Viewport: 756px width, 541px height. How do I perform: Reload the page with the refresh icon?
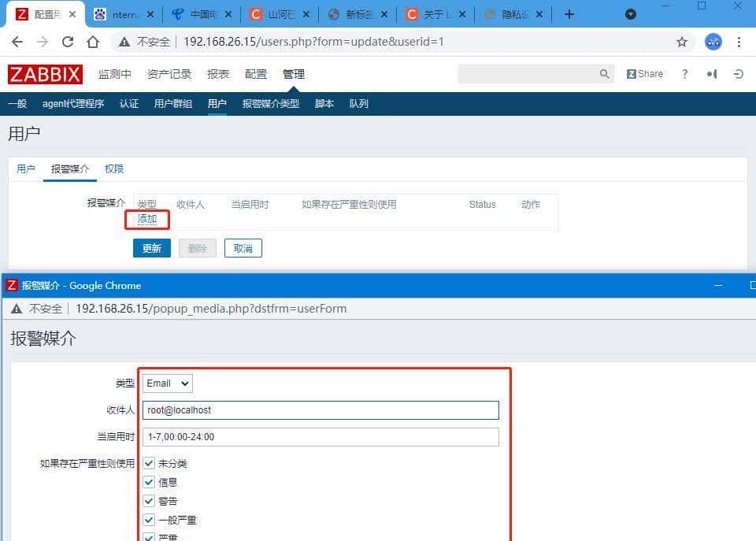(69, 42)
